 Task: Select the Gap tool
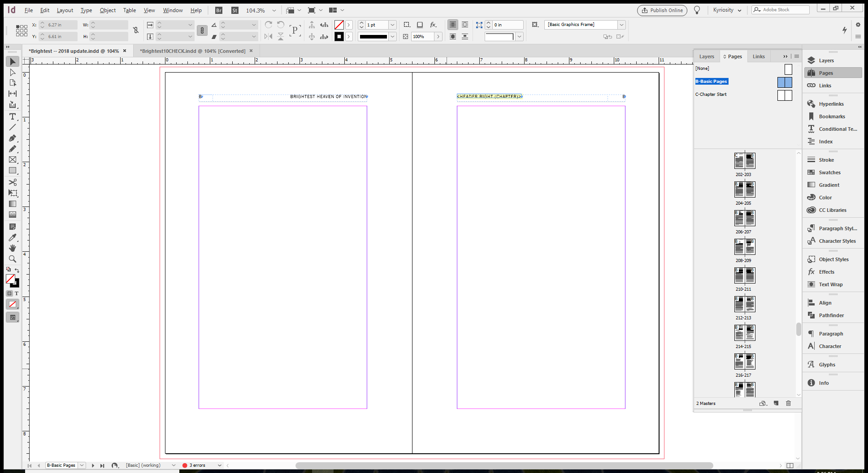[13, 94]
